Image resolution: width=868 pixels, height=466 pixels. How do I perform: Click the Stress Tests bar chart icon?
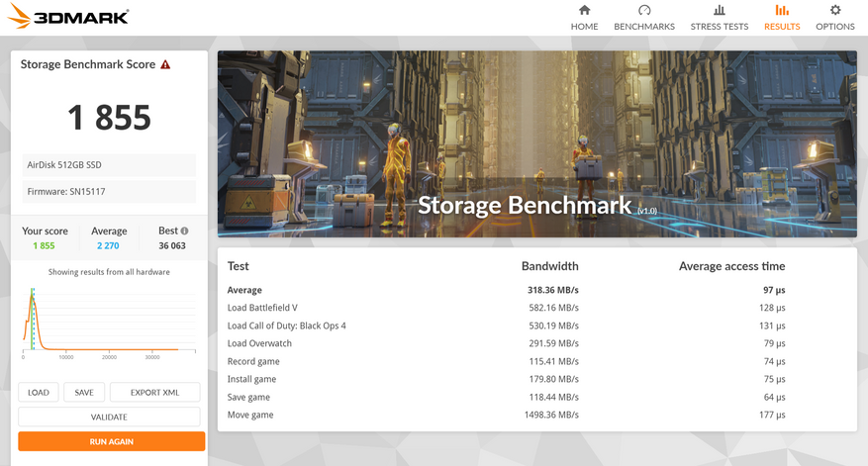click(720, 11)
